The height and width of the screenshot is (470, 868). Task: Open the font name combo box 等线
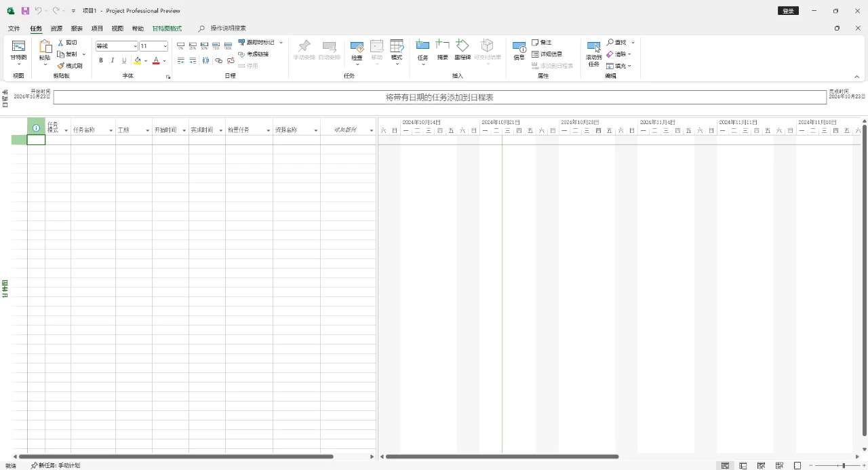[x=116, y=46]
